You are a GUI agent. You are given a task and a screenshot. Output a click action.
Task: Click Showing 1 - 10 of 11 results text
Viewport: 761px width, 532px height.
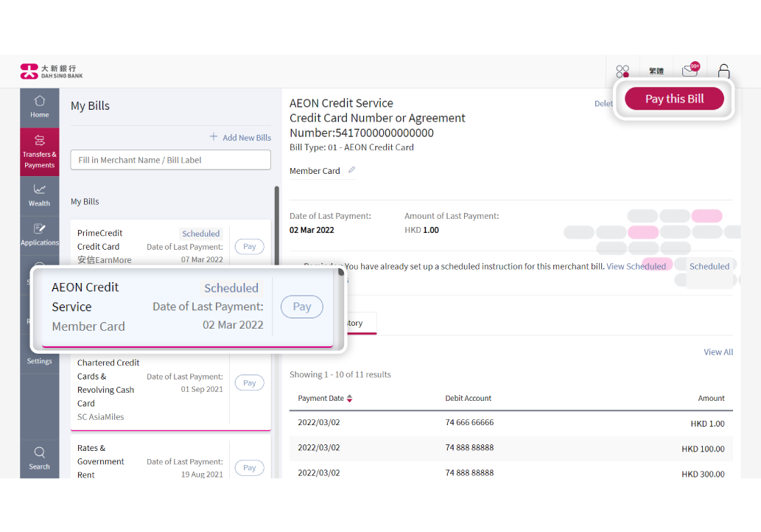340,374
